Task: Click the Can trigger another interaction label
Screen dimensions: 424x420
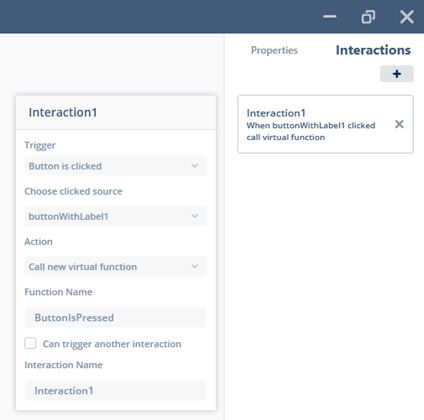Action: pos(112,344)
